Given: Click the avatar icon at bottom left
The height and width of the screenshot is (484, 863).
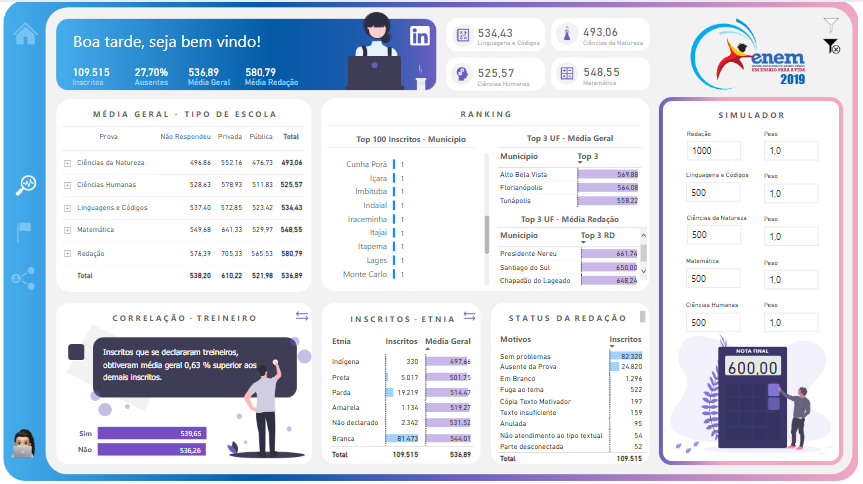Looking at the screenshot, I should tap(23, 444).
